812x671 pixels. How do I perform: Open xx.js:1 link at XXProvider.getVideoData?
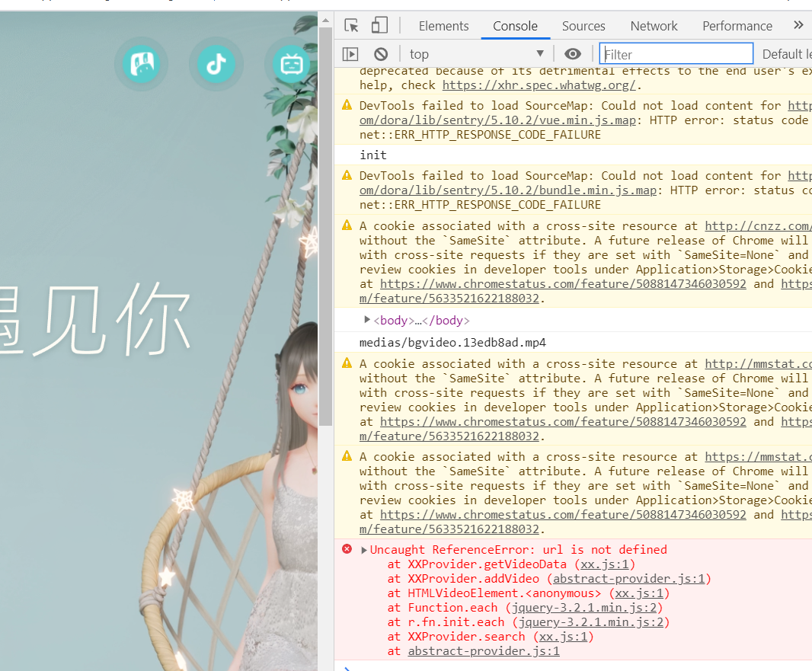pyautogui.click(x=604, y=564)
